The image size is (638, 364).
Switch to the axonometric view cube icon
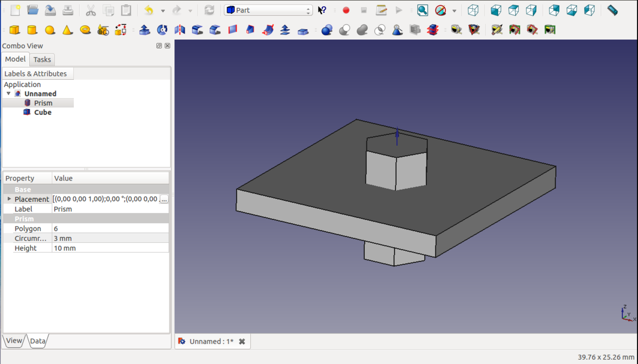473,10
